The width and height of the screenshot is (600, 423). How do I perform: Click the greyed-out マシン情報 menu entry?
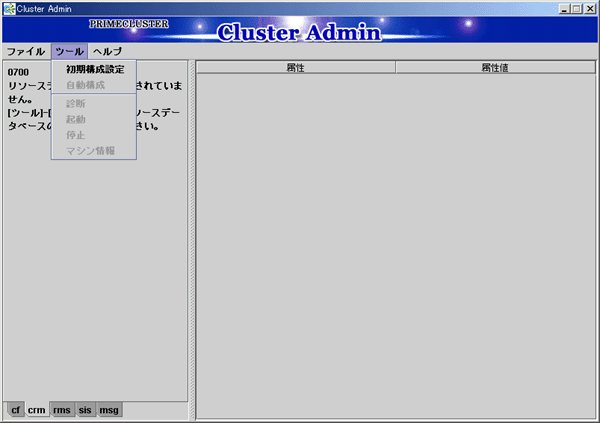94,150
